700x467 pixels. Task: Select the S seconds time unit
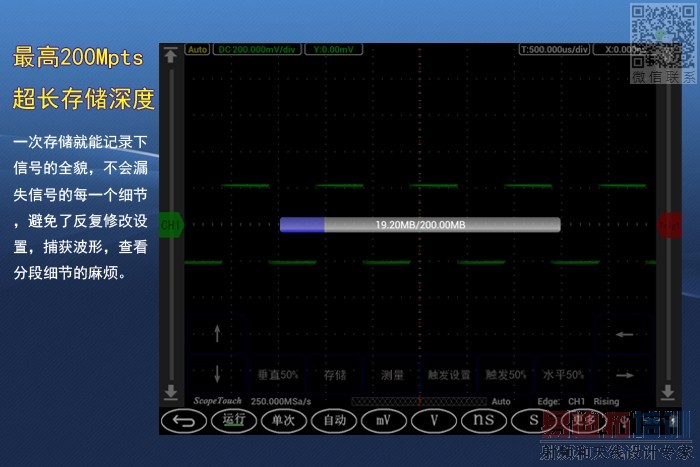(x=533, y=421)
